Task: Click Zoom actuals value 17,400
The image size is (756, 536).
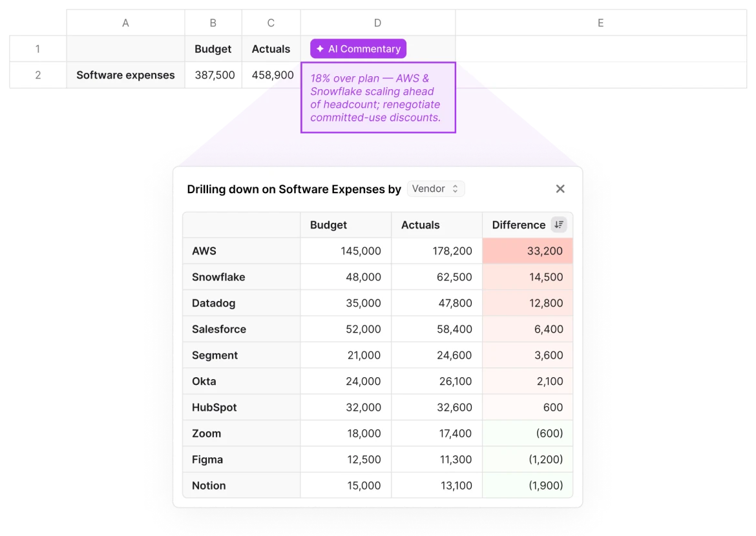Action: (437, 433)
